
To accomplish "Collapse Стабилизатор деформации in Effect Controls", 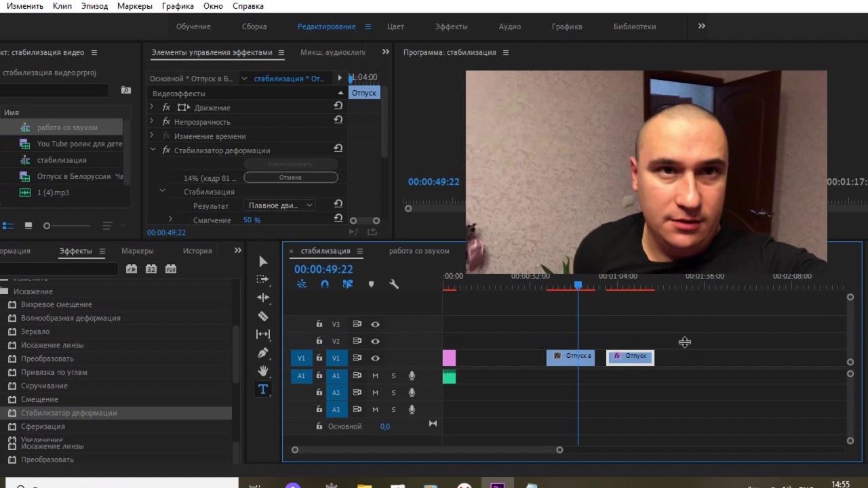I will click(152, 150).
